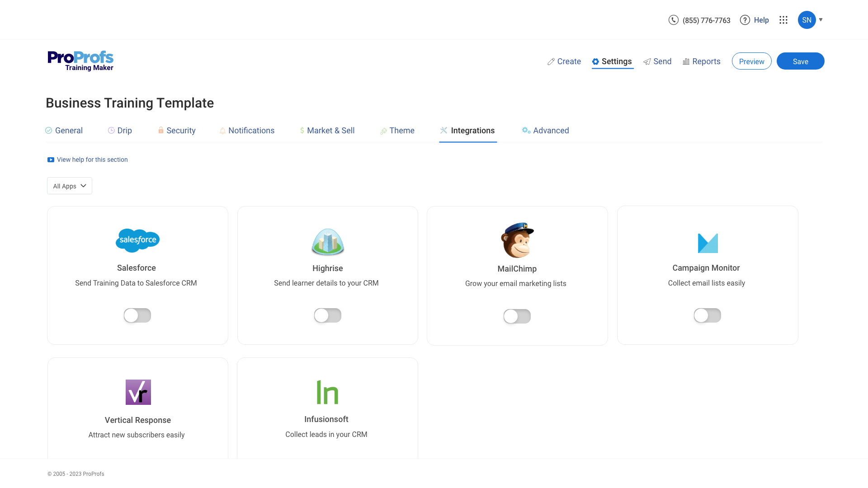Click the MailChimp monkey logo
This screenshot has width=868, height=488.
tap(517, 240)
